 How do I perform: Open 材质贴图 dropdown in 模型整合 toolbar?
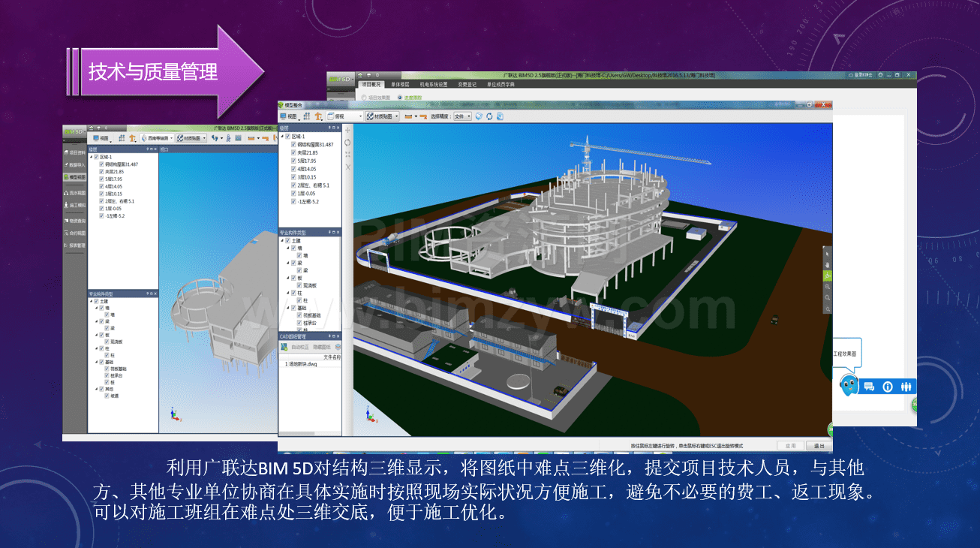point(383,116)
